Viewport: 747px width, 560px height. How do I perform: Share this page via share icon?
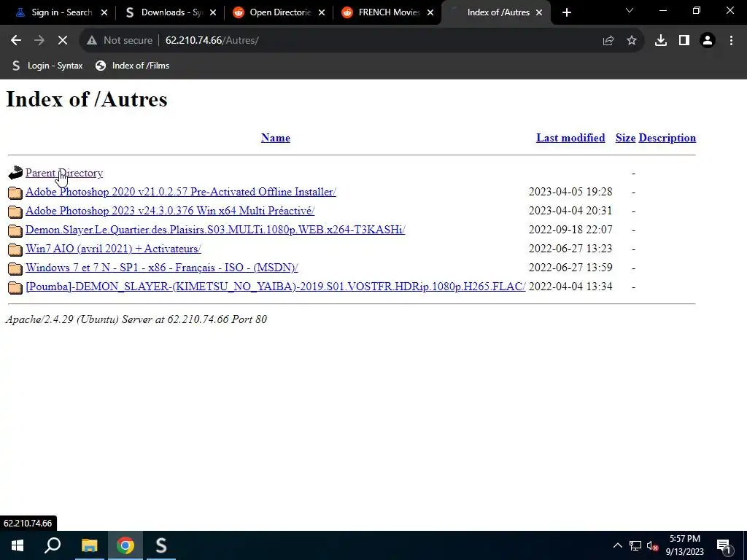click(608, 41)
